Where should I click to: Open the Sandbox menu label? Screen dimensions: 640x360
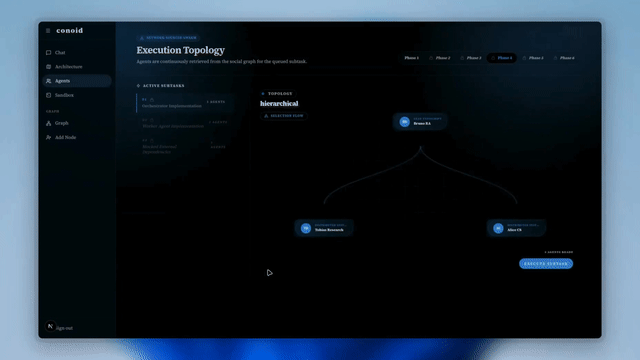point(64,95)
